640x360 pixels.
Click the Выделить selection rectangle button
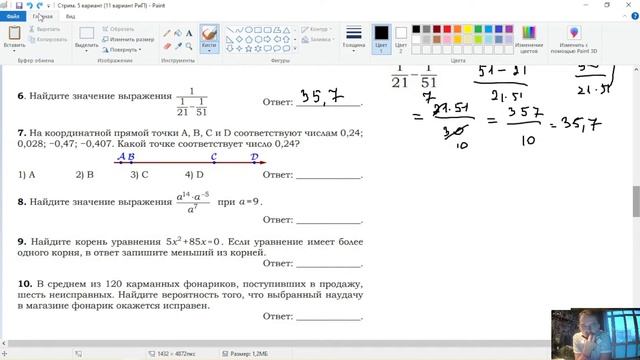[x=87, y=33]
